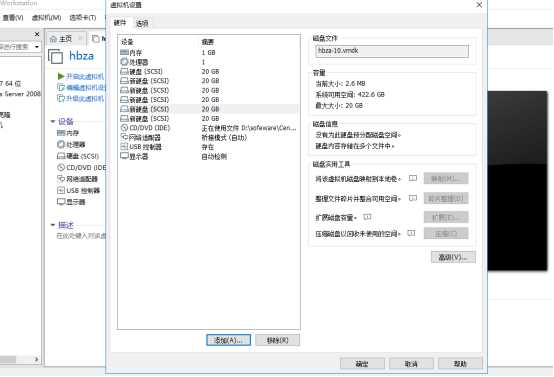Screen dimensions: 554x377
Task: Click 网络适配器 icon in main window summary
Action: [61, 179]
